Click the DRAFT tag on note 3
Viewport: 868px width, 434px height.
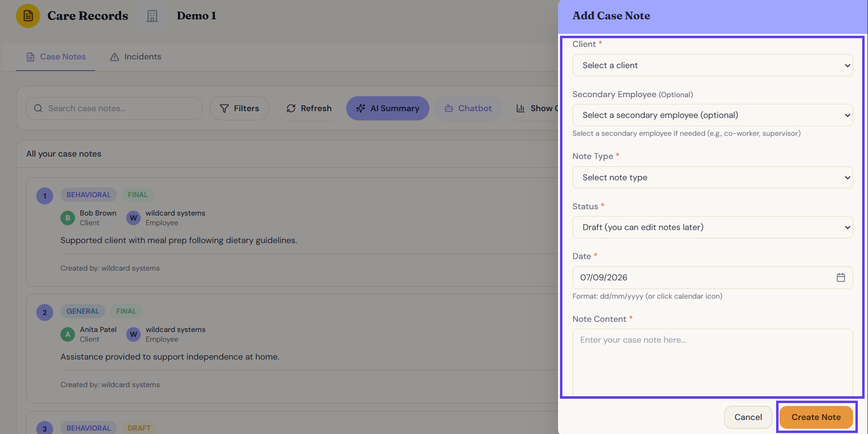click(139, 428)
